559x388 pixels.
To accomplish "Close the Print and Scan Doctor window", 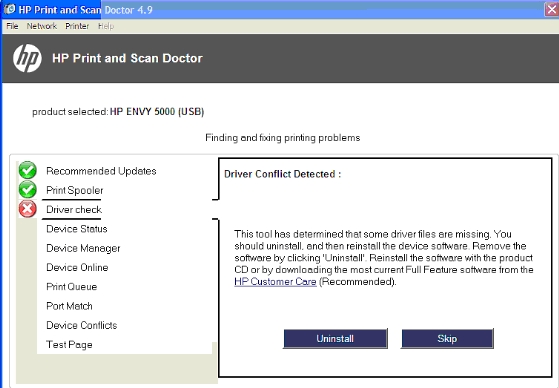I will pyautogui.click(x=551, y=9).
